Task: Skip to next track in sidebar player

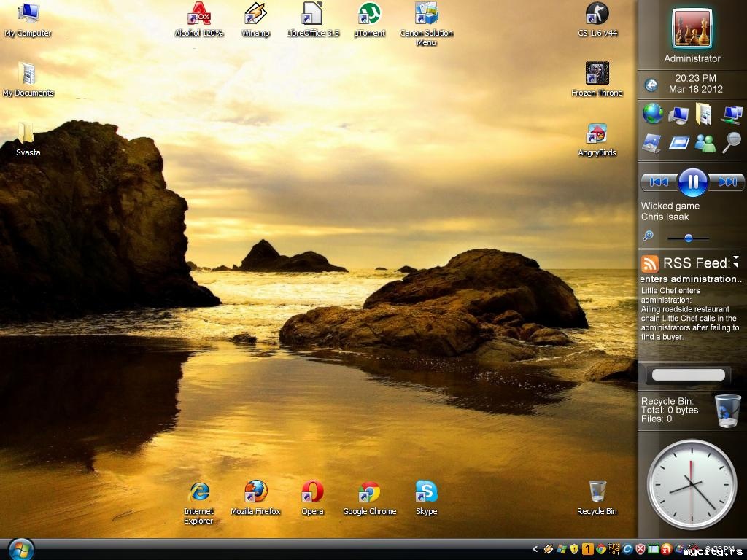Action: coord(728,182)
